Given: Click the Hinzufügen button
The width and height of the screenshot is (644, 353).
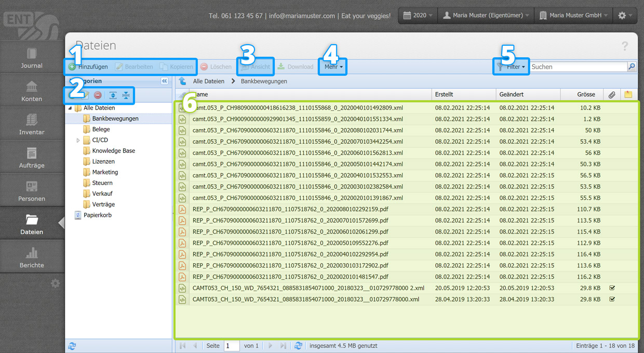Looking at the screenshot, I should 88,67.
